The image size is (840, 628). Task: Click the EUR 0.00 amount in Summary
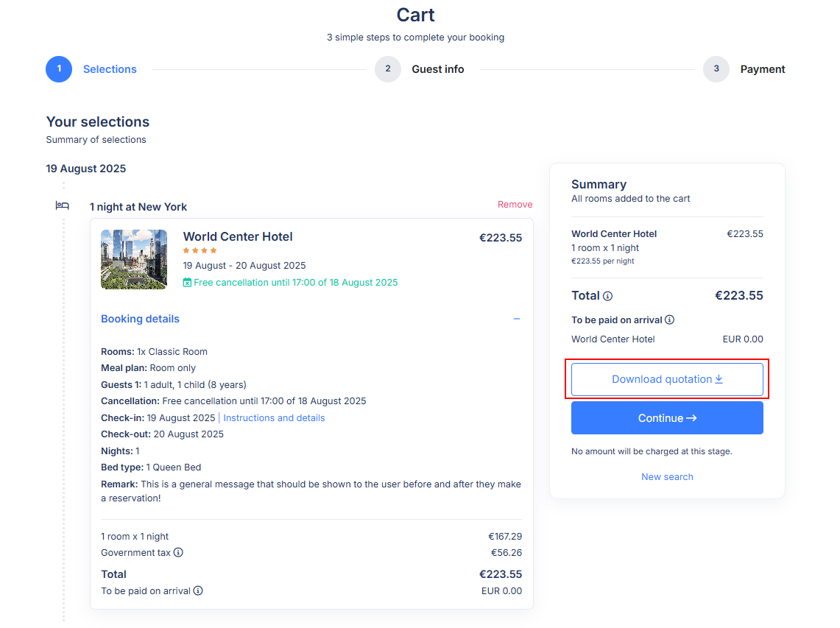[743, 339]
